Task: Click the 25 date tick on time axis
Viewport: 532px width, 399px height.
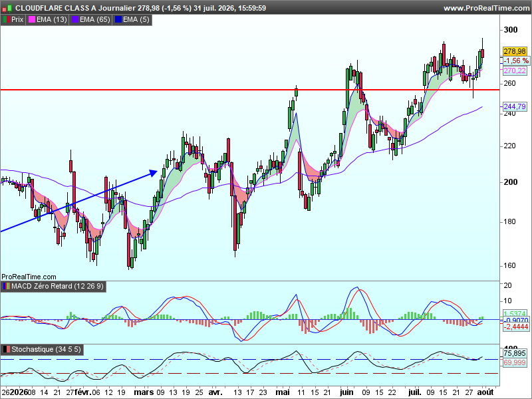Action: pos(199,392)
